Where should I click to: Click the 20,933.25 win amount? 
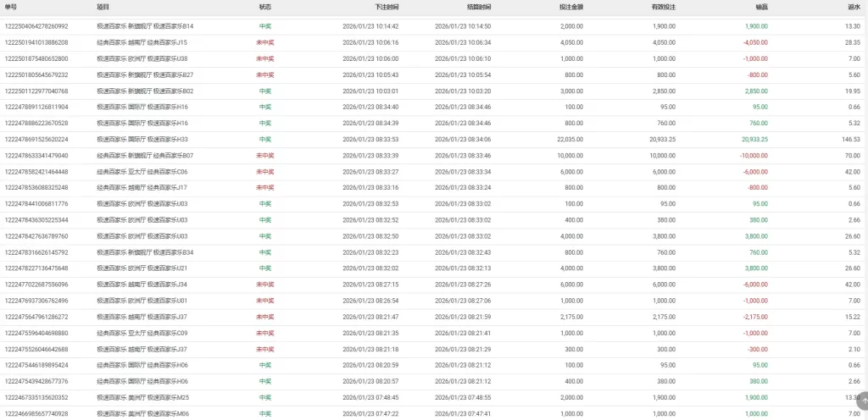tap(750, 139)
